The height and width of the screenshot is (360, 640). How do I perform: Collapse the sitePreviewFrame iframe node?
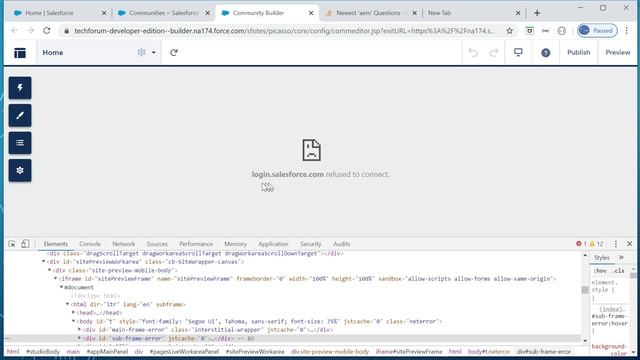tap(56, 278)
